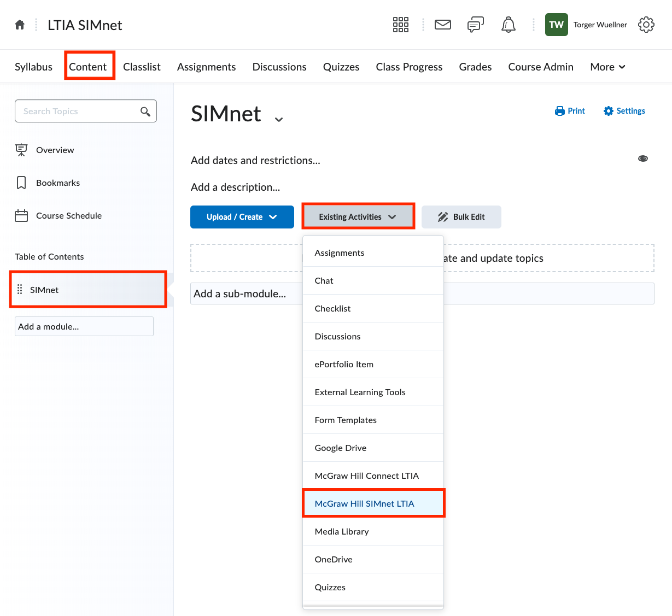Click the Print printer icon
The width and height of the screenshot is (672, 616).
click(x=560, y=111)
